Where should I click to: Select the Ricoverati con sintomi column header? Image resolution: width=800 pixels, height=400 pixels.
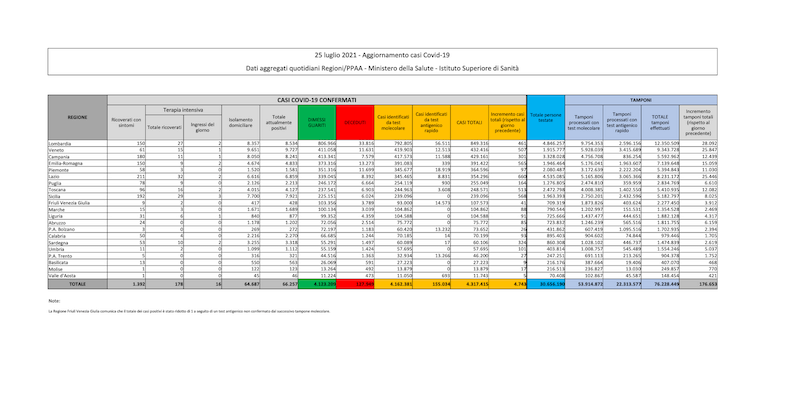click(126, 123)
